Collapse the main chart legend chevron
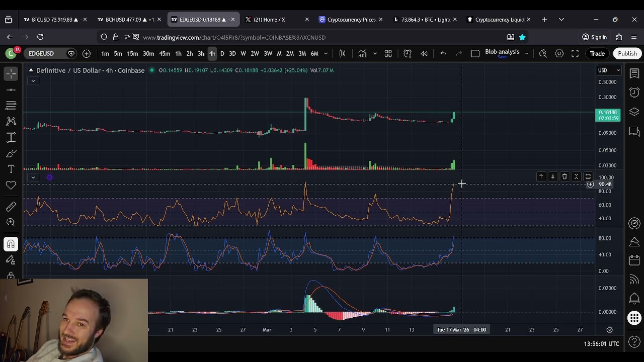The height and width of the screenshot is (362, 644). tap(33, 81)
